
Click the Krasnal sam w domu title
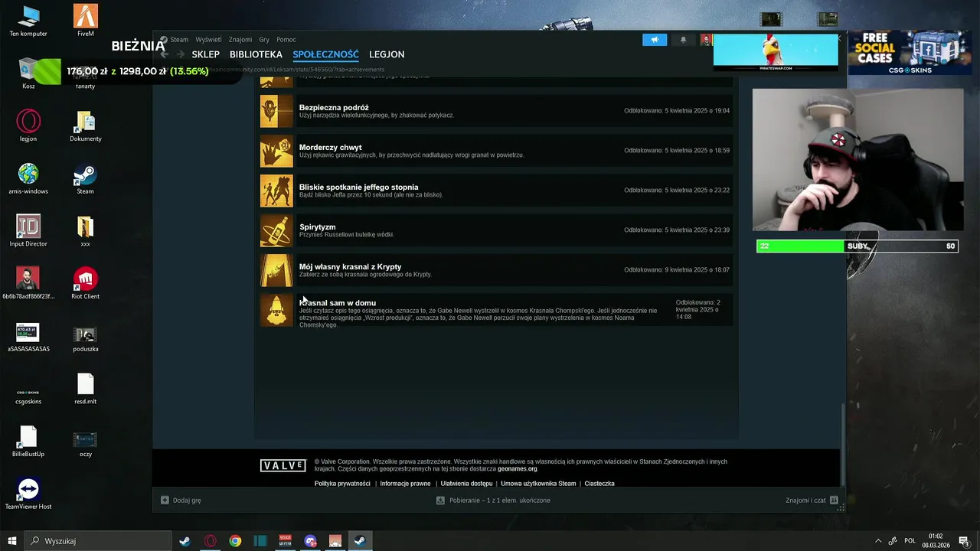[x=337, y=302]
